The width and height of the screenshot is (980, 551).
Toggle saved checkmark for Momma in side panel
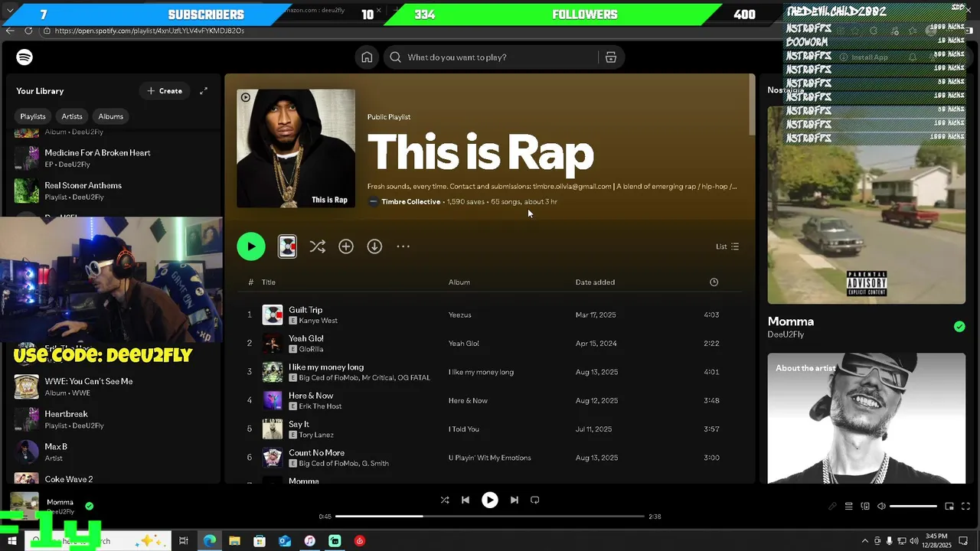959,327
